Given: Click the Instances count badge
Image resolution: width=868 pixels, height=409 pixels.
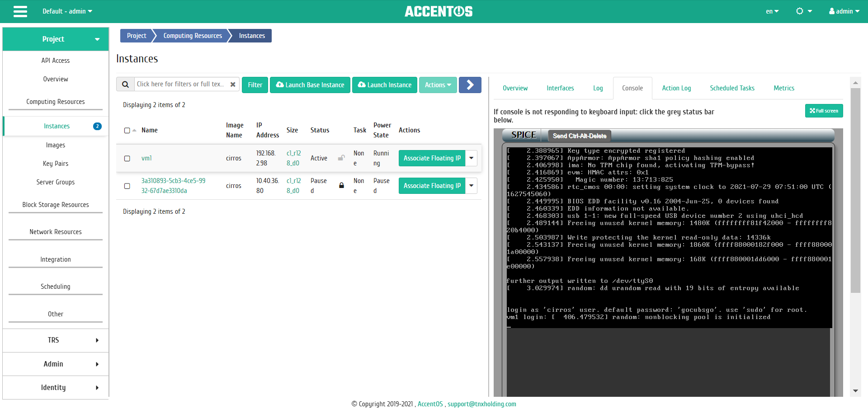Looking at the screenshot, I should tap(97, 126).
